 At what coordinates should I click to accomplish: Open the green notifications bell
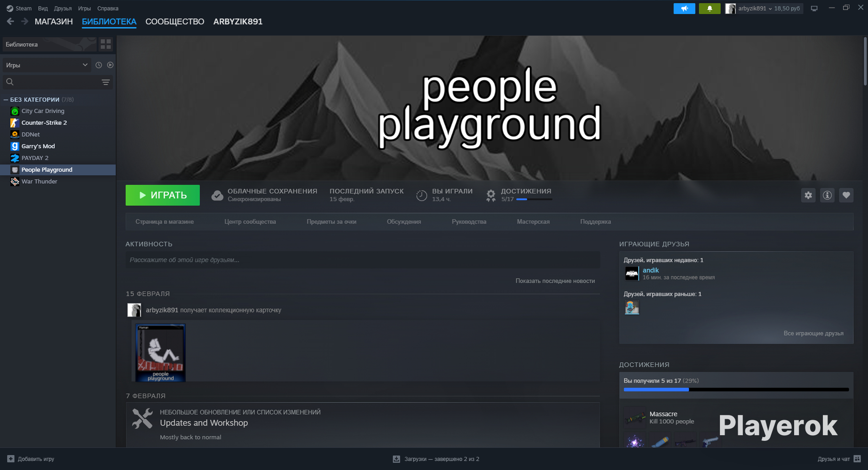click(x=710, y=8)
